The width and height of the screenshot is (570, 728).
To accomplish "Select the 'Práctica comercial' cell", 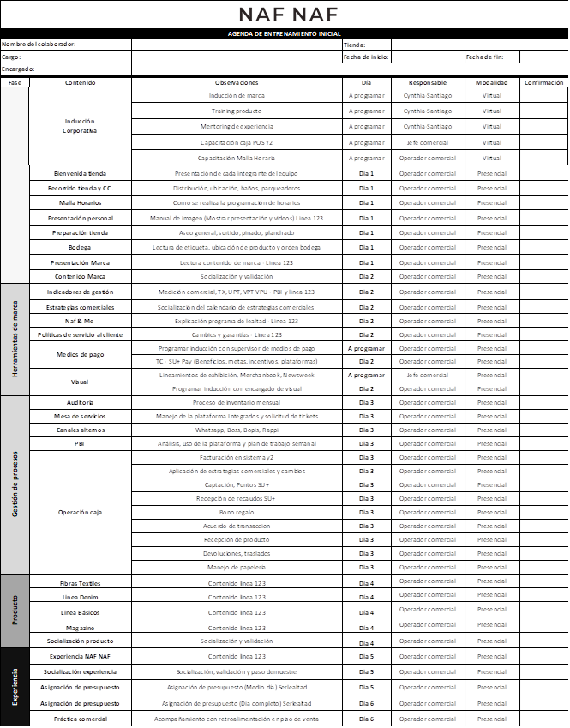I will (x=81, y=719).
